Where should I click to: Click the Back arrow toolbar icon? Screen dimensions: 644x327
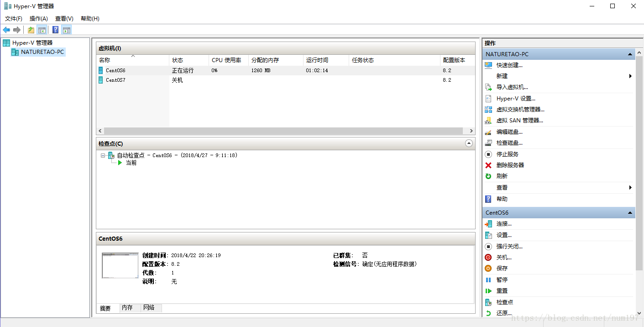pos(6,30)
